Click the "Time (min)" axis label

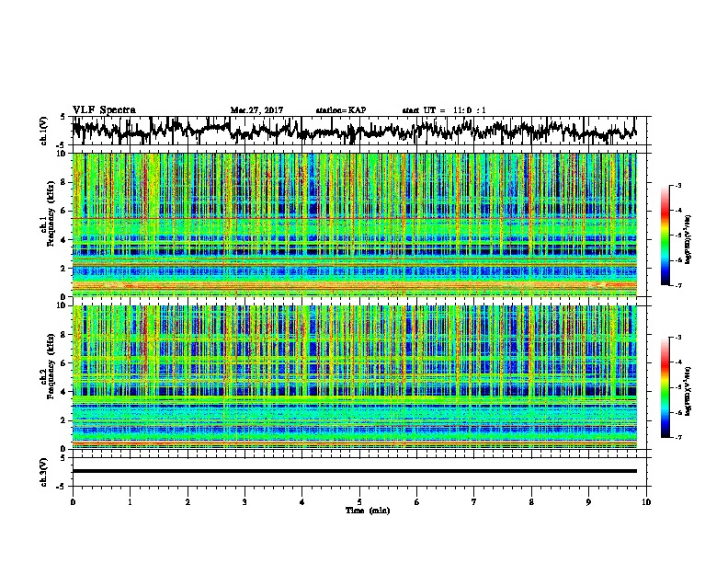tap(368, 511)
